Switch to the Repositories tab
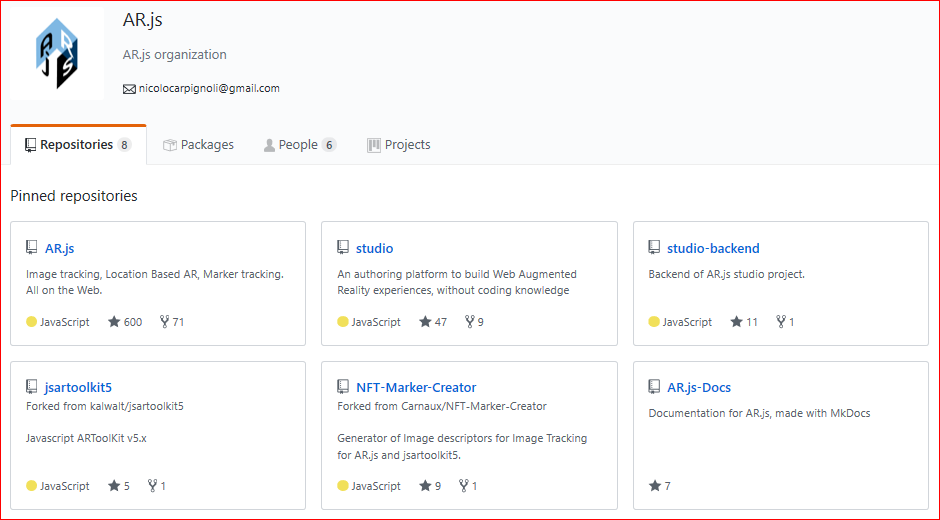 [x=77, y=145]
